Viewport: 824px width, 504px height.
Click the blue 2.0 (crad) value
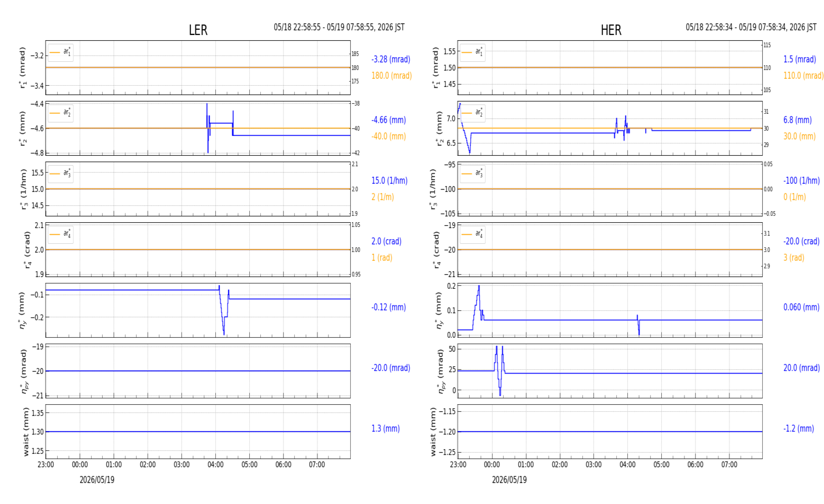[386, 242]
